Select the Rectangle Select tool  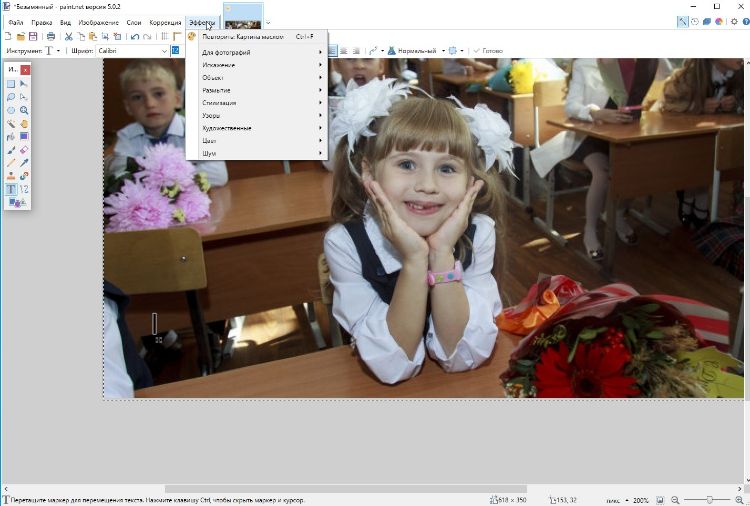11,84
